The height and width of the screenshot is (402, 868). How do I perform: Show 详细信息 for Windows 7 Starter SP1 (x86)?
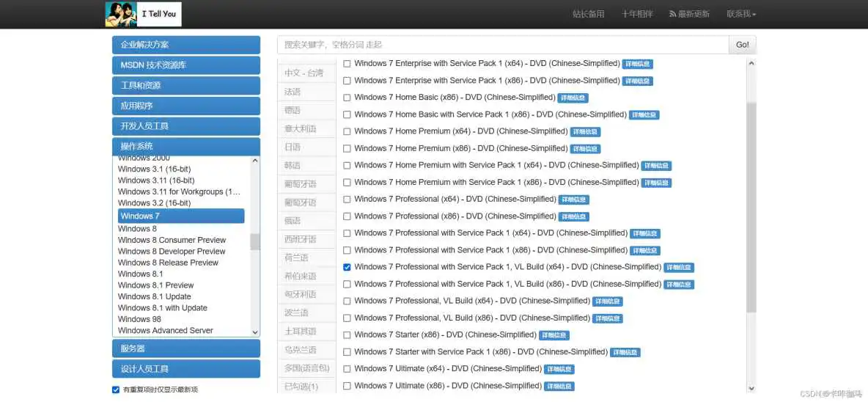point(625,352)
